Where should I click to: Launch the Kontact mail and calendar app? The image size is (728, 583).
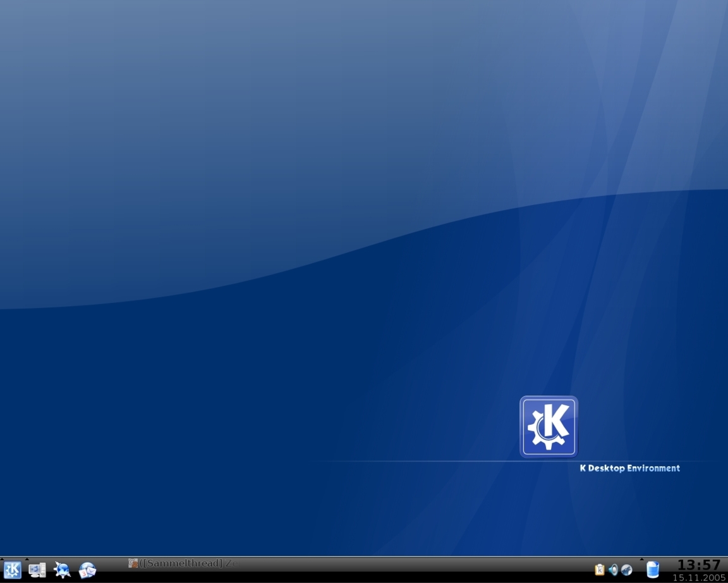87,570
